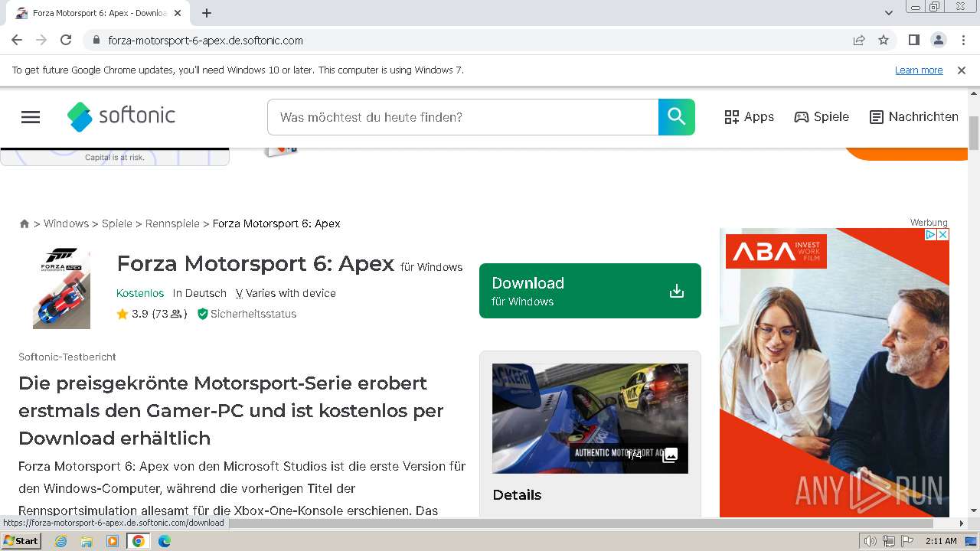Focus the 'Was möchtest du heute finden?' search field
Image resolution: width=980 pixels, height=551 pixels.
(462, 117)
